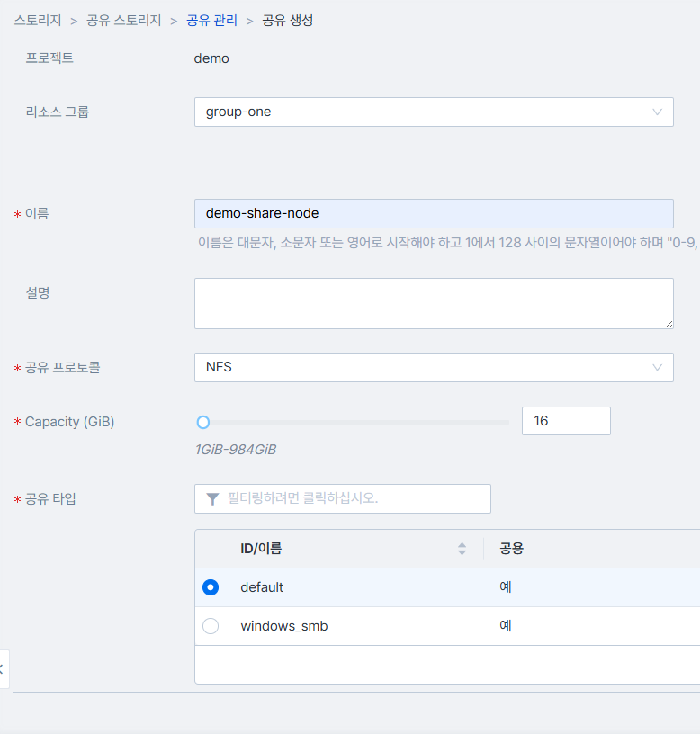The width and height of the screenshot is (700, 734).
Task: Click the windows_smb name cell in table
Action: coord(284,626)
